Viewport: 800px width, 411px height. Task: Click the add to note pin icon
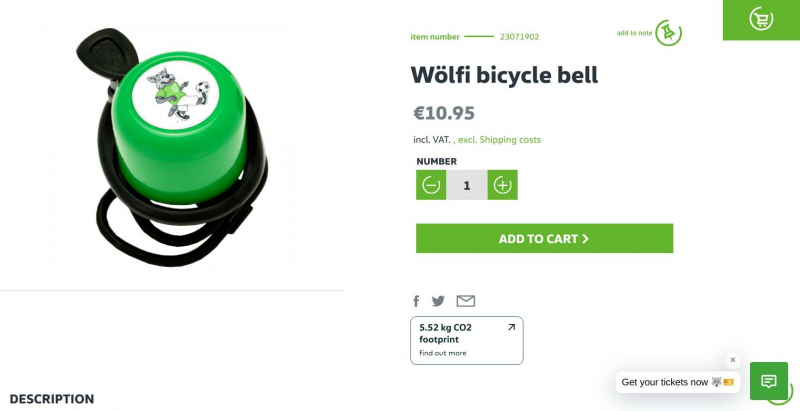point(668,33)
